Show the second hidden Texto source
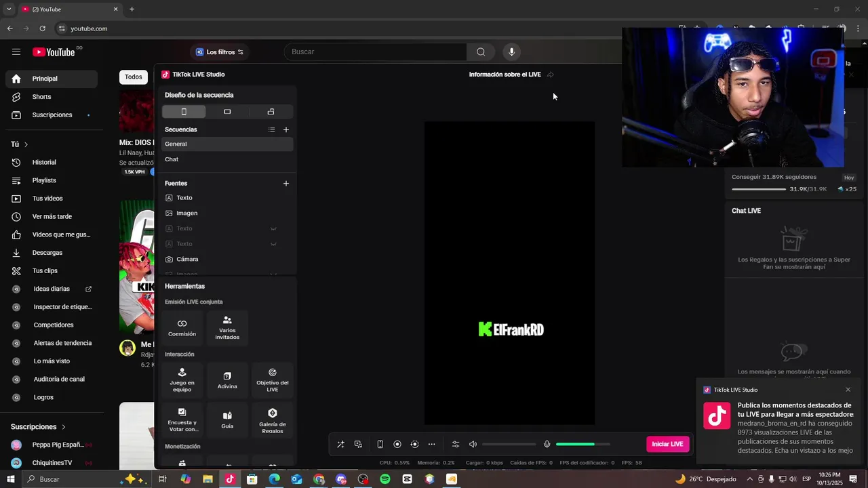 coord(273,244)
